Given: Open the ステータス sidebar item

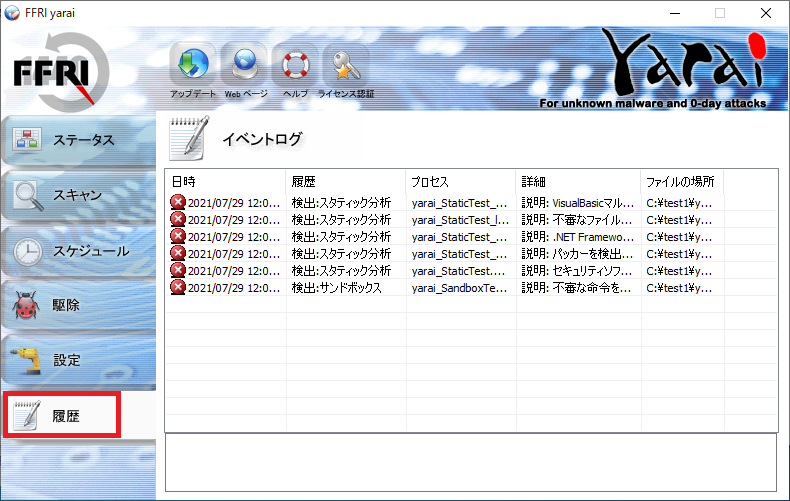Looking at the screenshot, I should click(x=79, y=140).
